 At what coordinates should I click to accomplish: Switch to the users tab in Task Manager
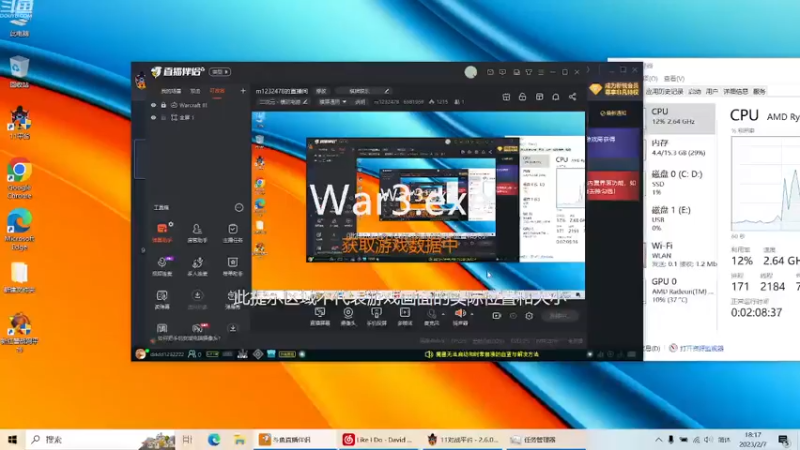pos(712,91)
